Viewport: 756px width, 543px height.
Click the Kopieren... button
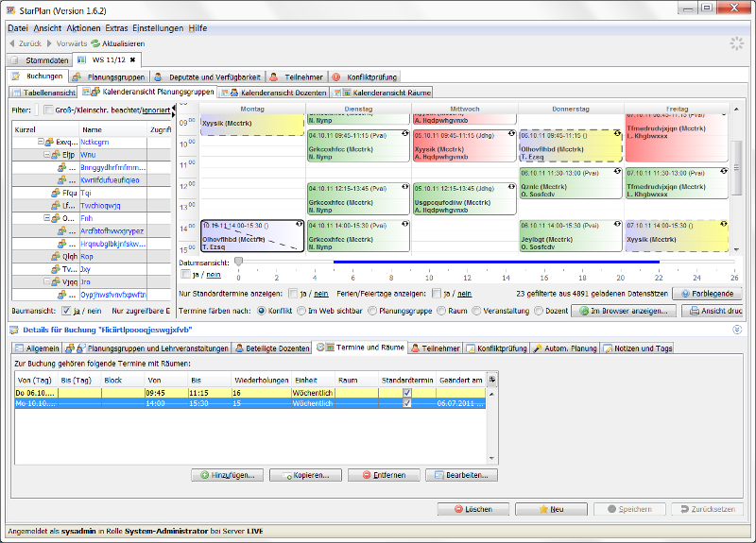305,475
